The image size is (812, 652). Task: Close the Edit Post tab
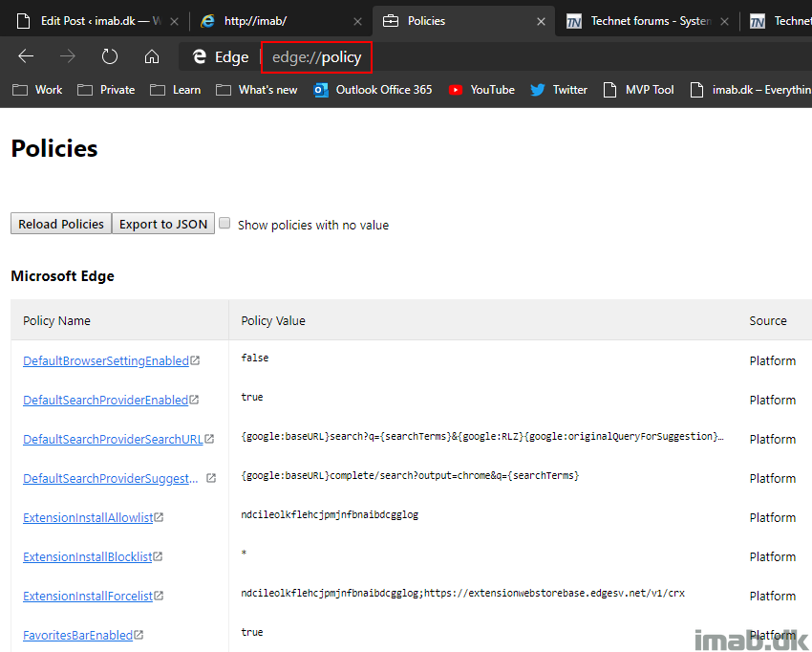click(x=175, y=21)
